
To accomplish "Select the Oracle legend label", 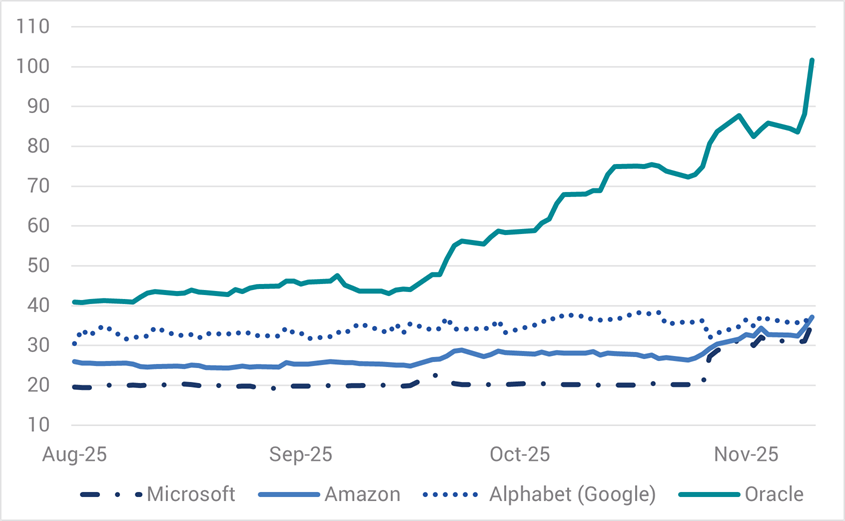I will click(774, 494).
